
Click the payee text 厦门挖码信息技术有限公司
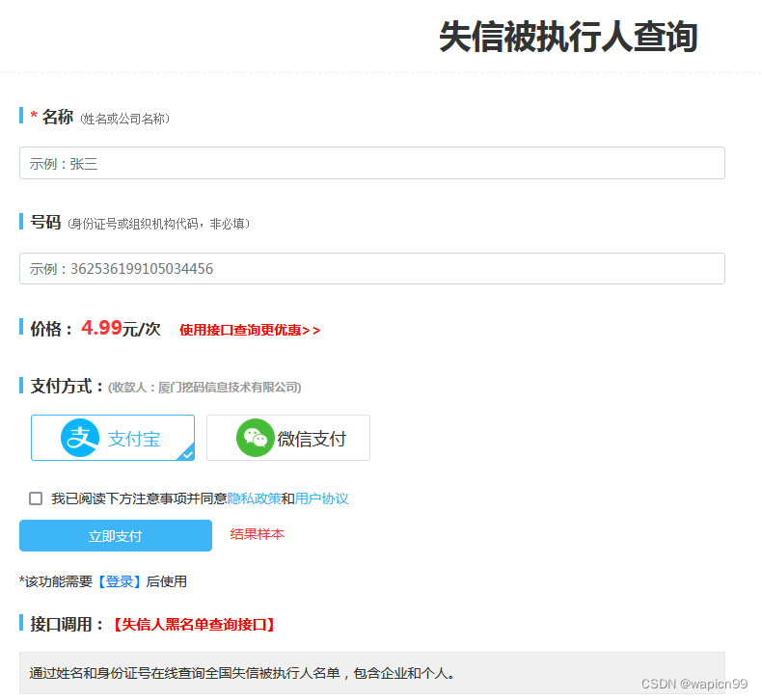coord(228,388)
